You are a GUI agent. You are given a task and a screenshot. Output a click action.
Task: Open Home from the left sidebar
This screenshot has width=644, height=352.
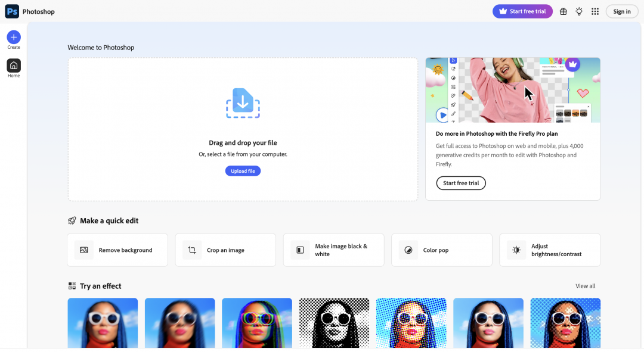click(14, 66)
